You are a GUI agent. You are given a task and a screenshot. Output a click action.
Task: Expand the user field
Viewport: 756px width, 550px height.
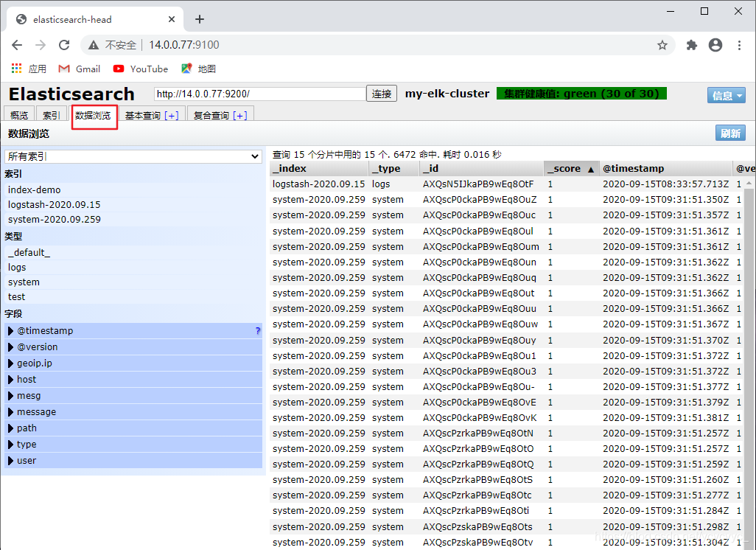tap(10, 460)
